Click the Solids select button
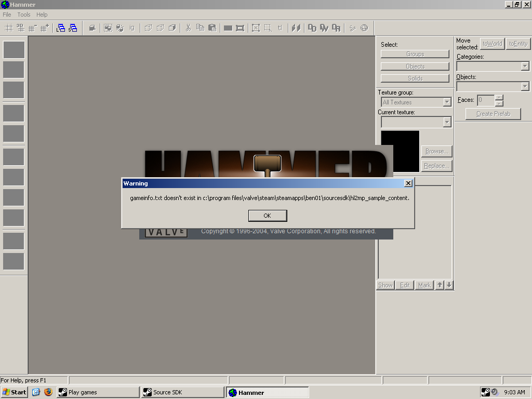Image resolution: width=532 pixels, height=399 pixels. coord(415,78)
